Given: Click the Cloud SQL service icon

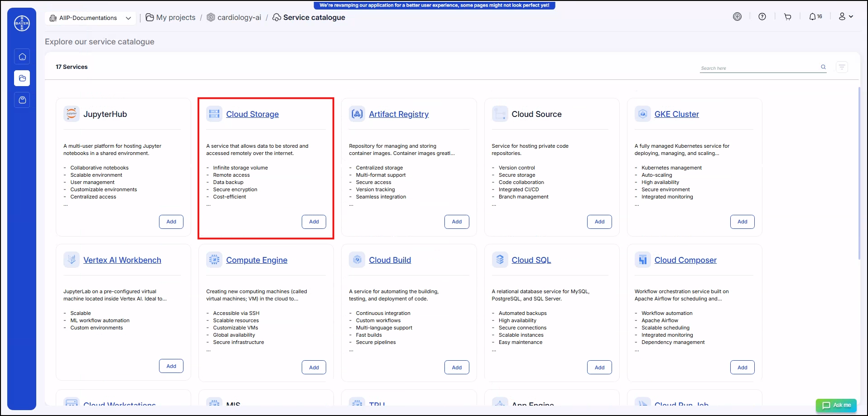Looking at the screenshot, I should (x=500, y=260).
